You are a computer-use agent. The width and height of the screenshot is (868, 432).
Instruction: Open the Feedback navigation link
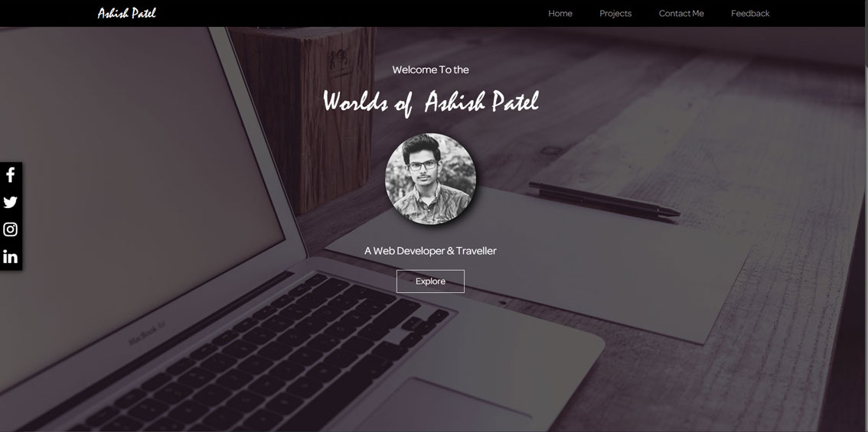pos(750,13)
